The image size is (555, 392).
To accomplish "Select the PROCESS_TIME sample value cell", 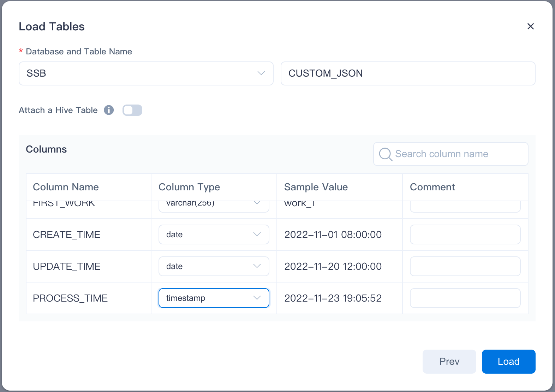I will click(x=333, y=298).
